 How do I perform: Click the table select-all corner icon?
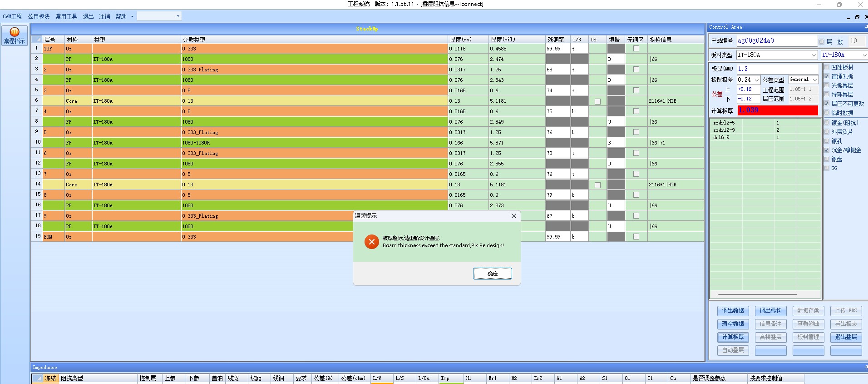(36, 40)
